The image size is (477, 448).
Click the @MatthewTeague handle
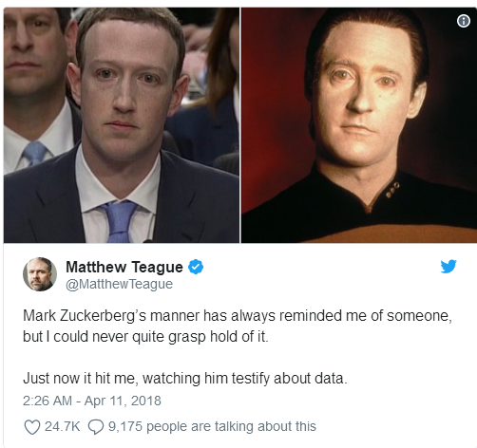point(119,284)
